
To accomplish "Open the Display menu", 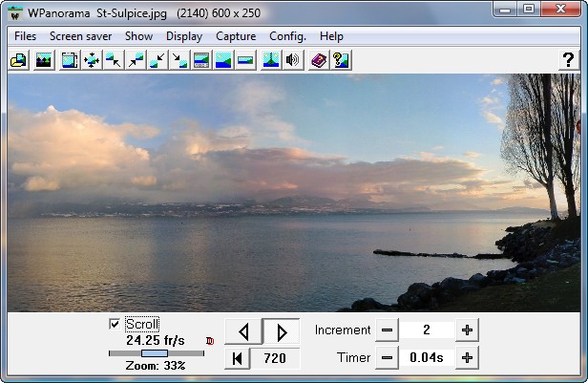I will pyautogui.click(x=184, y=36).
